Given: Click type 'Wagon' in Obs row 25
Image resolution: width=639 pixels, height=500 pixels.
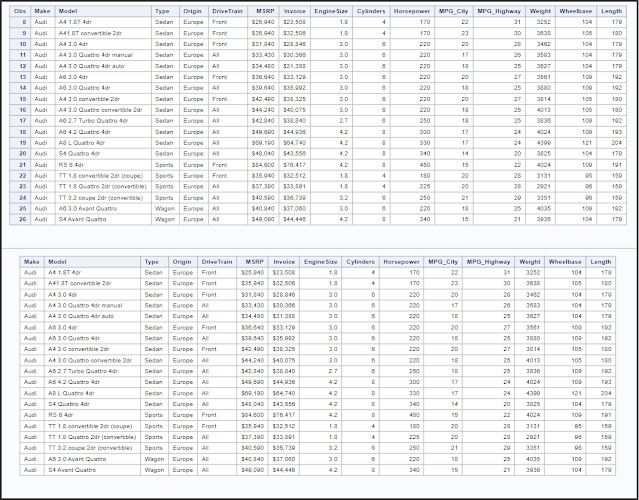Looking at the screenshot, I should coord(165,208).
